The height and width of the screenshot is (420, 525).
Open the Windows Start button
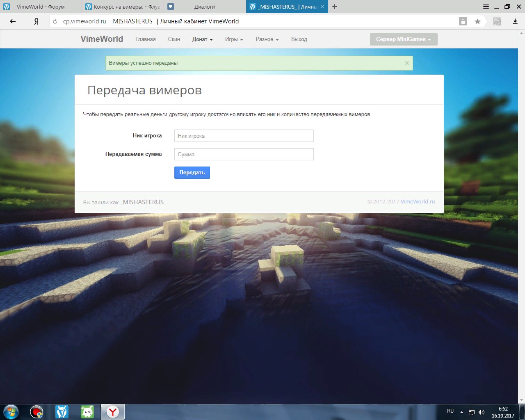pos(11,411)
